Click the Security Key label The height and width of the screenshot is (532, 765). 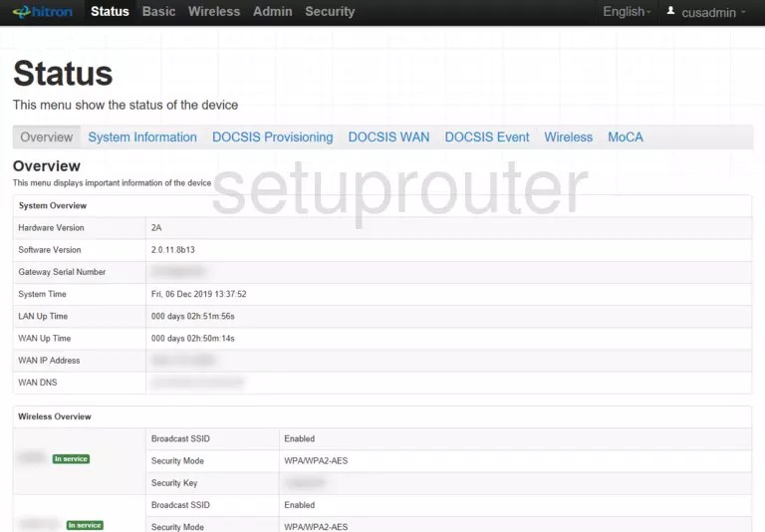pos(174,483)
